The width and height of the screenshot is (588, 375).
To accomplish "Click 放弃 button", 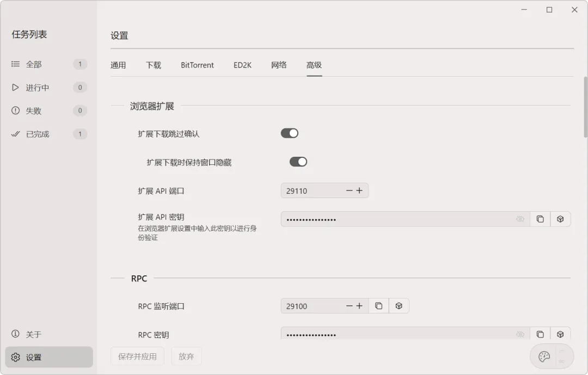I will pos(186,356).
